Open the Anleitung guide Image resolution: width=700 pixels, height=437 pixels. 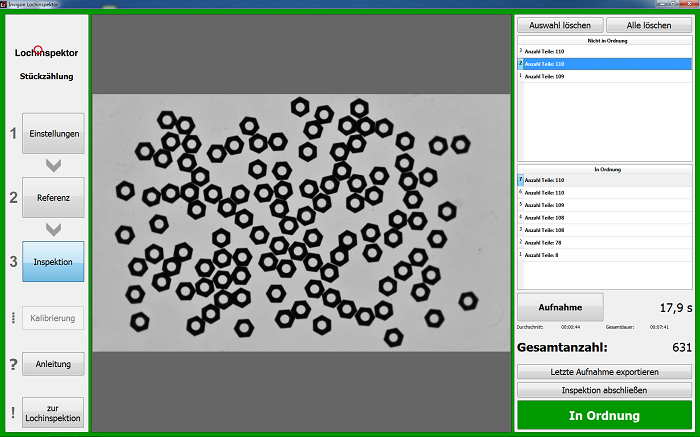point(53,364)
